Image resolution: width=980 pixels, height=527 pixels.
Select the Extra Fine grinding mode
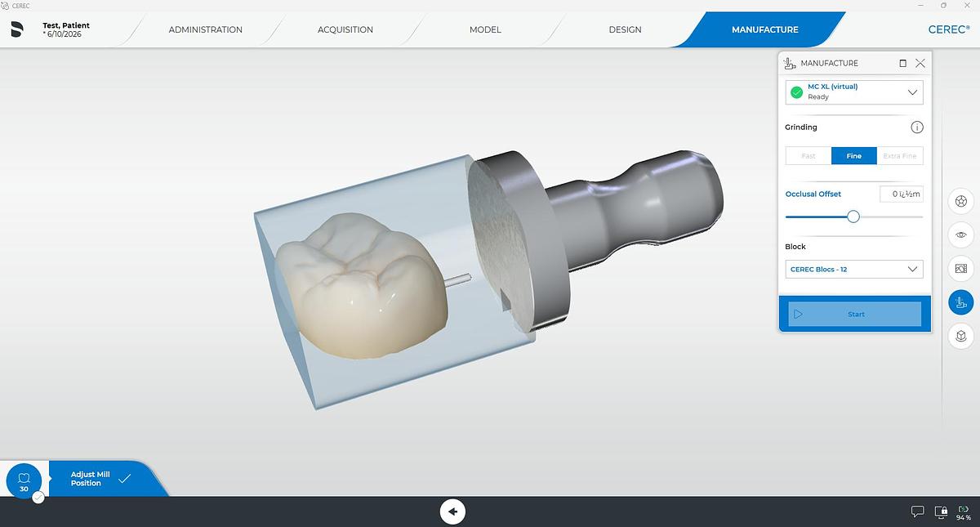[900, 156]
